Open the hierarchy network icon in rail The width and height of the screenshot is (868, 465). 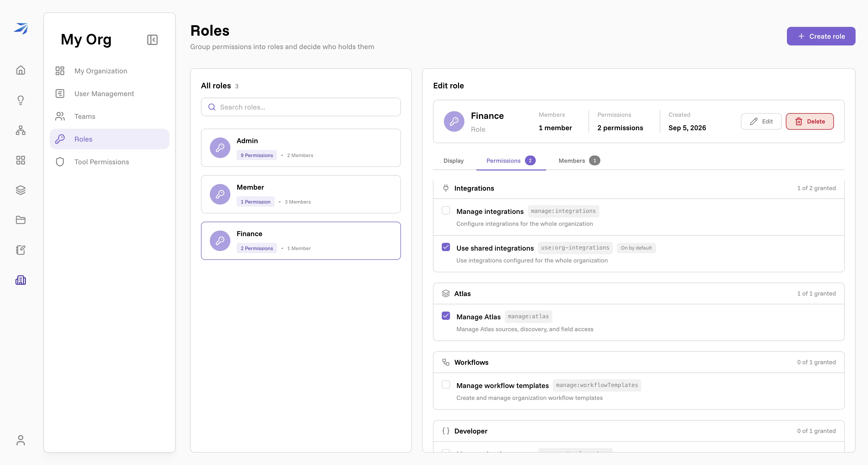pos(21,130)
